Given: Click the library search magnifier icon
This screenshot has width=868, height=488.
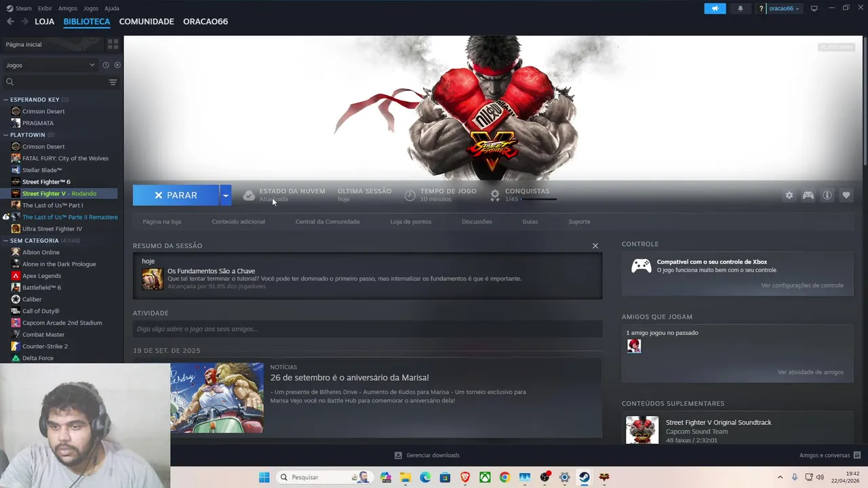Looking at the screenshot, I should coord(9,82).
